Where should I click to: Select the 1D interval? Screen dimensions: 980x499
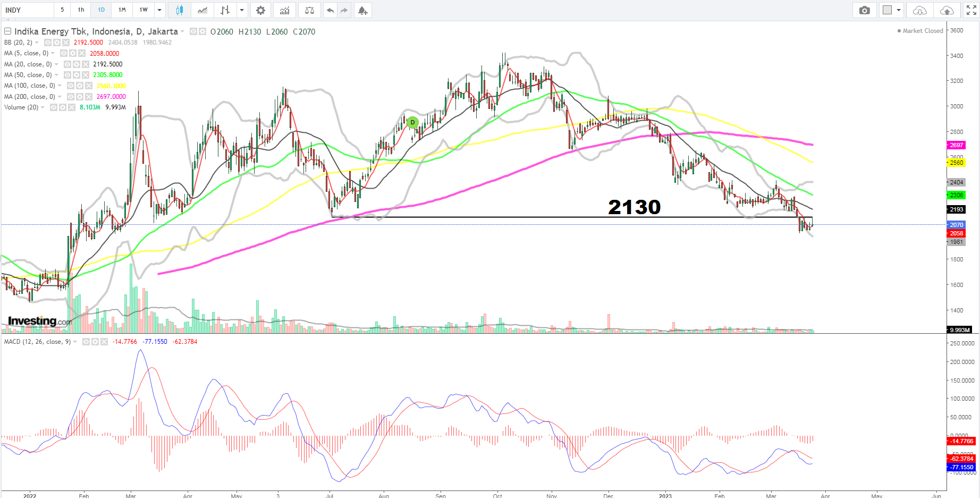tap(101, 10)
